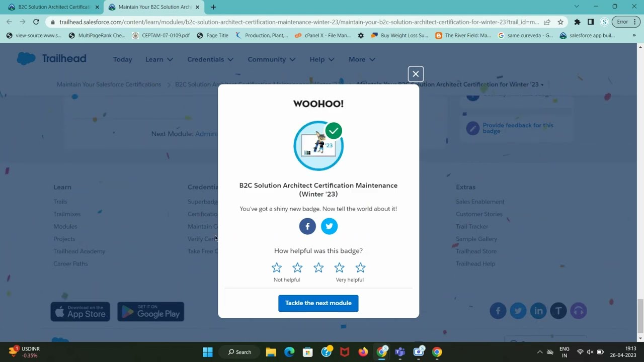Open the browser Extensions puzzle icon
Image resolution: width=644 pixels, height=362 pixels.
pyautogui.click(x=577, y=22)
